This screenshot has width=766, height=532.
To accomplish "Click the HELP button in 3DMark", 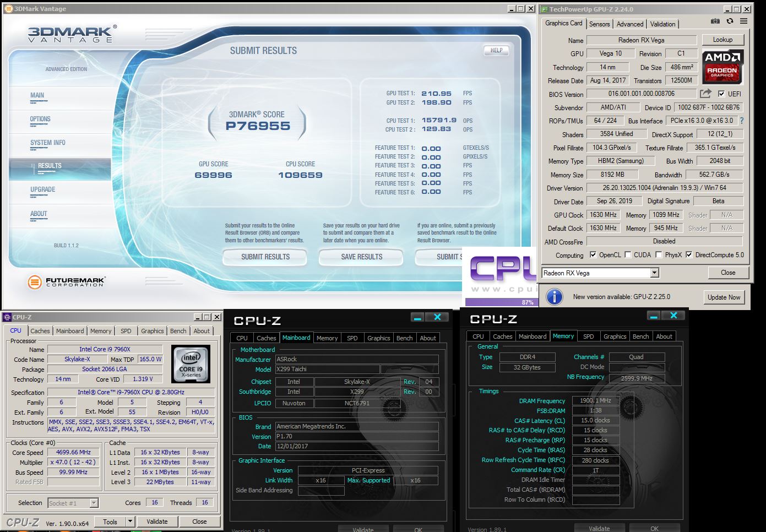I will 496,50.
